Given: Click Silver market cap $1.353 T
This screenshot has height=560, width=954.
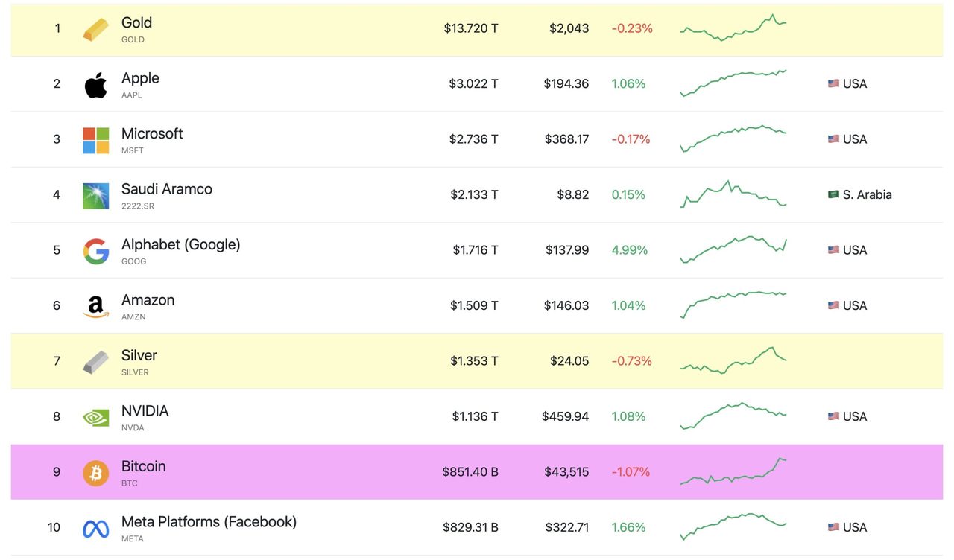Looking at the screenshot, I should (x=474, y=361).
